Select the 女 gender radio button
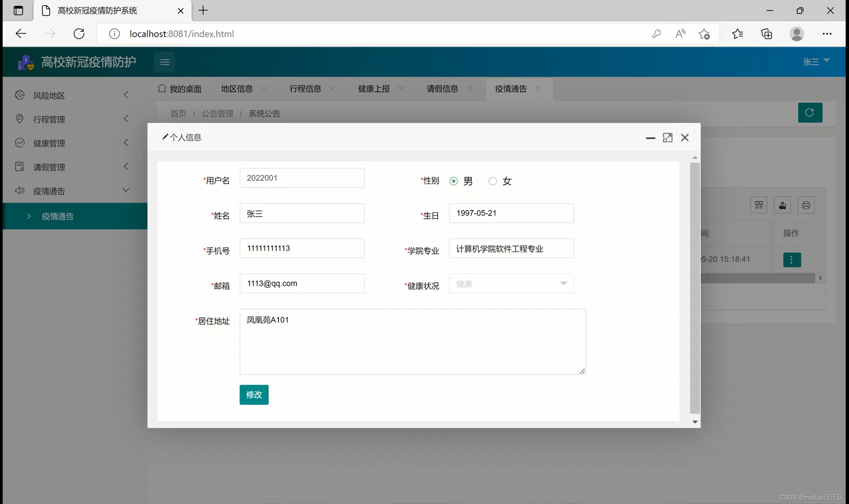The image size is (849, 504). pos(492,181)
